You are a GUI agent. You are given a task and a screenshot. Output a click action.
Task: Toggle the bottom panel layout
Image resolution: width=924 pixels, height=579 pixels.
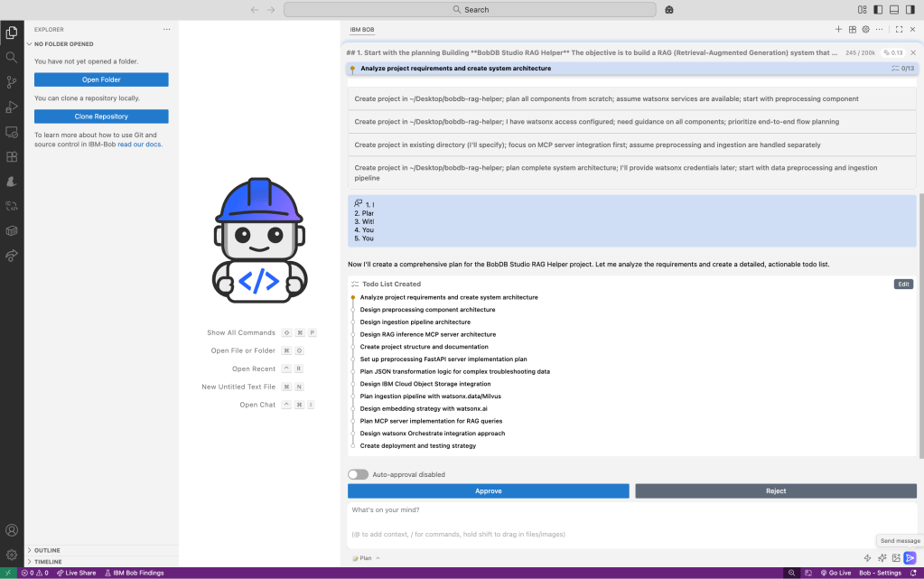coord(894,9)
